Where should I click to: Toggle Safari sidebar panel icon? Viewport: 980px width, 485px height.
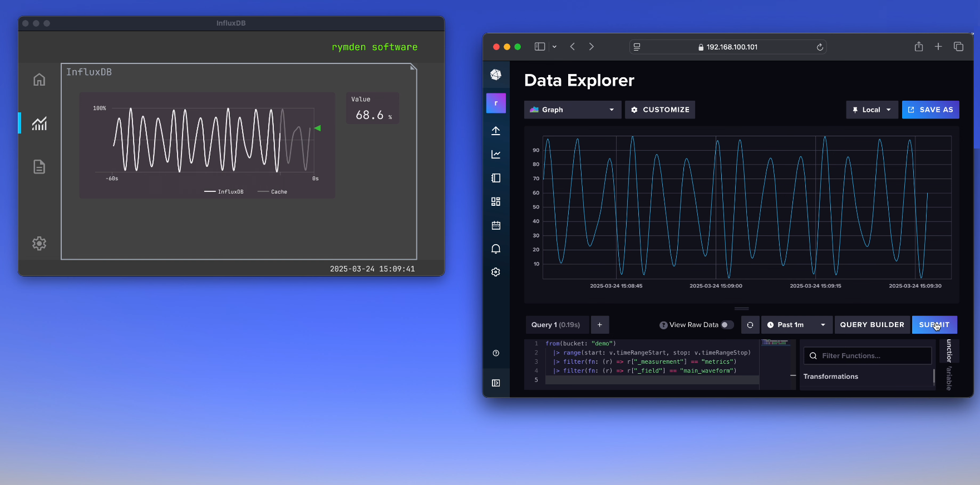[540, 47]
